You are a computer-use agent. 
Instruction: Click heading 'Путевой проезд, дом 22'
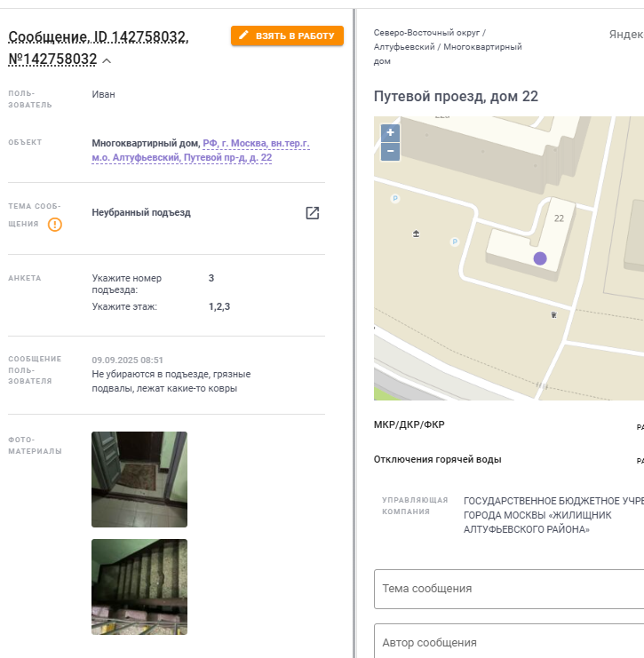(x=456, y=97)
